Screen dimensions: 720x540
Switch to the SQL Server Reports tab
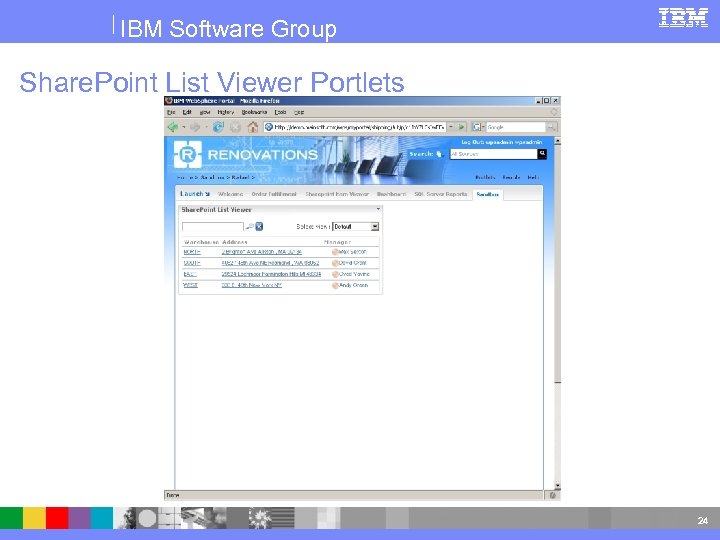click(441, 194)
